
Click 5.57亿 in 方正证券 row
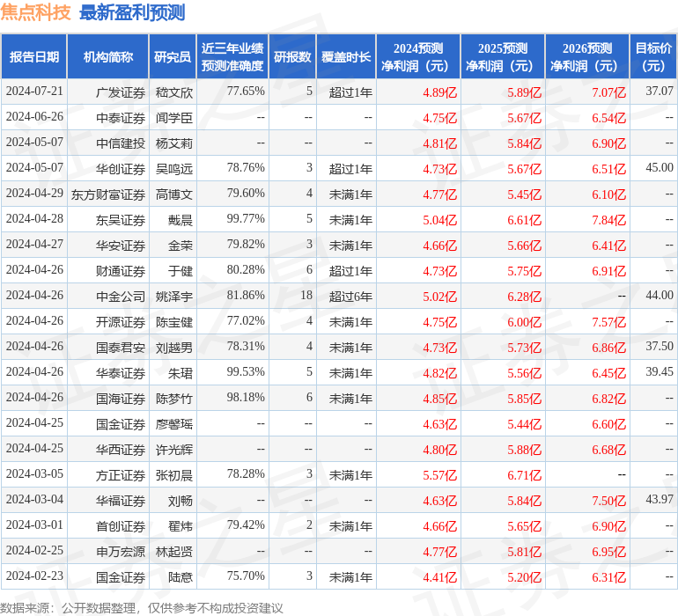439,475
